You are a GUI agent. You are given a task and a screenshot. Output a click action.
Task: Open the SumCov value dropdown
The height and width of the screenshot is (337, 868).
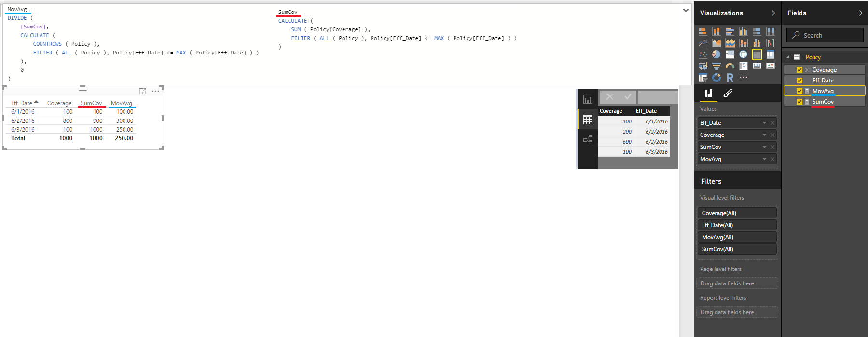tap(764, 147)
